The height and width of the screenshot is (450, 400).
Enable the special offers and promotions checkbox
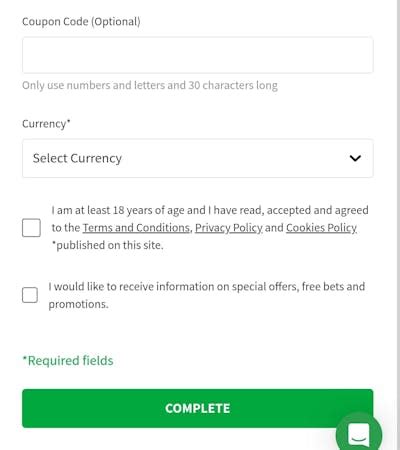(x=30, y=295)
